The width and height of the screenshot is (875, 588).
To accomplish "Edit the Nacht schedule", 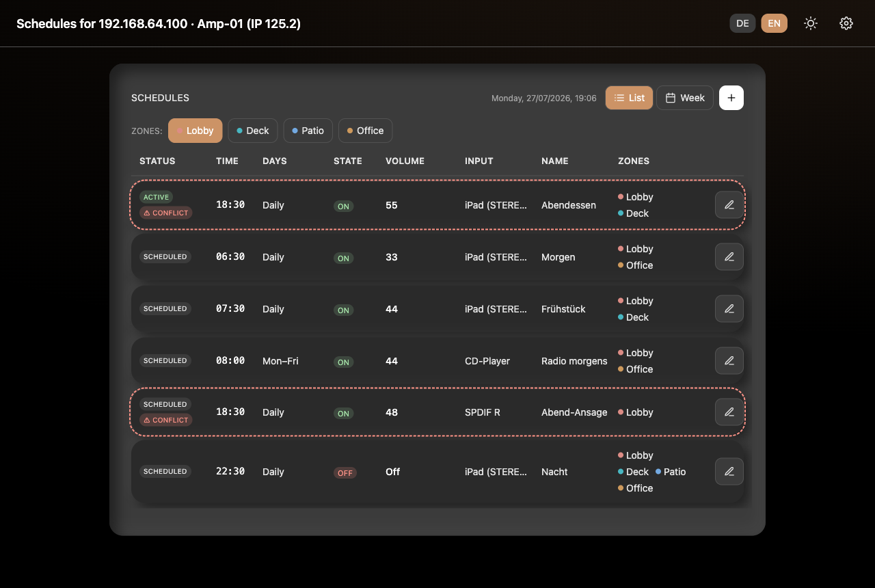I will pyautogui.click(x=729, y=472).
